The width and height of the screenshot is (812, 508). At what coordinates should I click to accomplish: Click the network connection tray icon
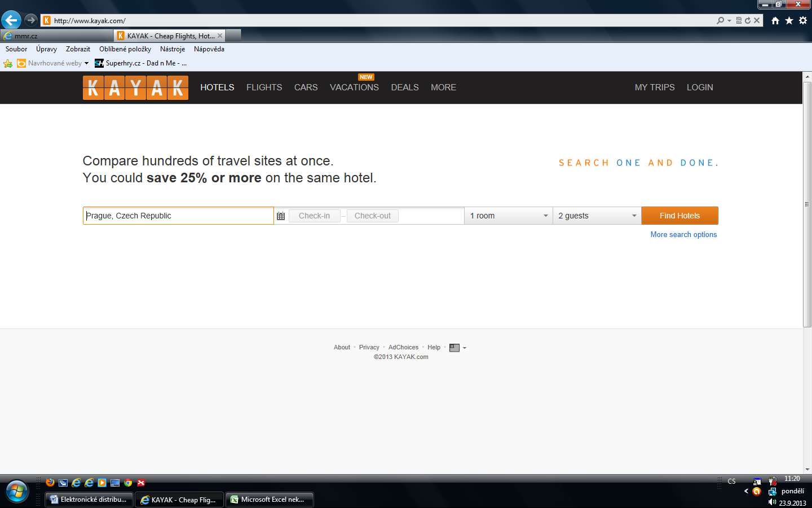(773, 492)
